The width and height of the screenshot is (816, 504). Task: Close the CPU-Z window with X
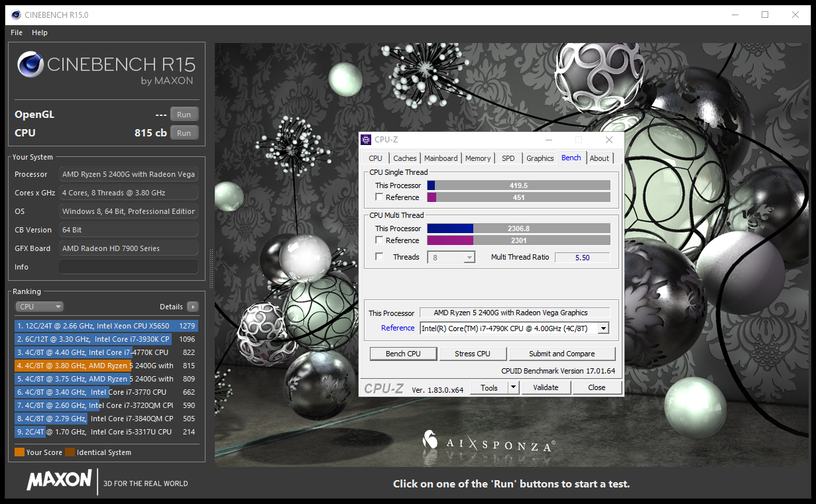click(x=609, y=140)
